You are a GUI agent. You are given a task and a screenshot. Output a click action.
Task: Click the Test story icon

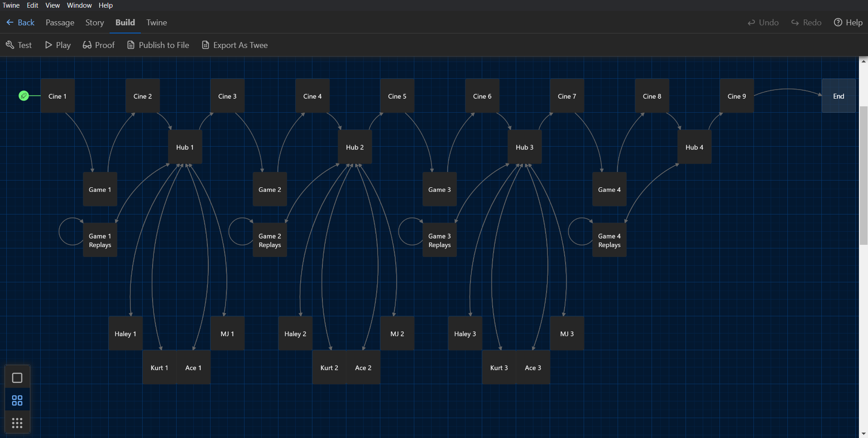(10, 45)
